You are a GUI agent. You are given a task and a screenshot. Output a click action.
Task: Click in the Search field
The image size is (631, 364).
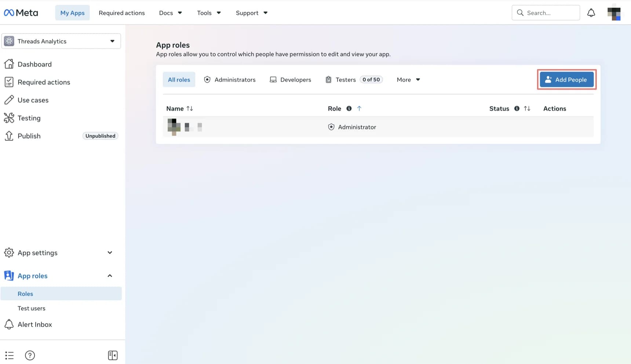546,13
